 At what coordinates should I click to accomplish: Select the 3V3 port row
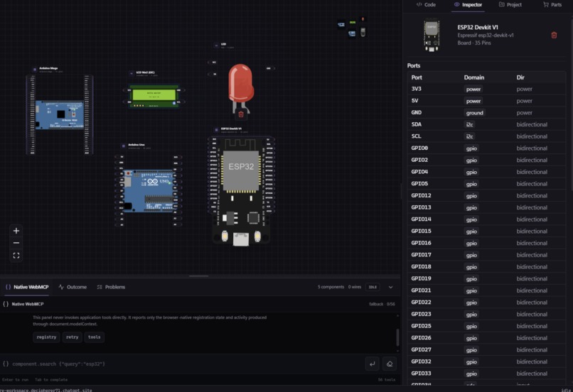tap(486, 89)
